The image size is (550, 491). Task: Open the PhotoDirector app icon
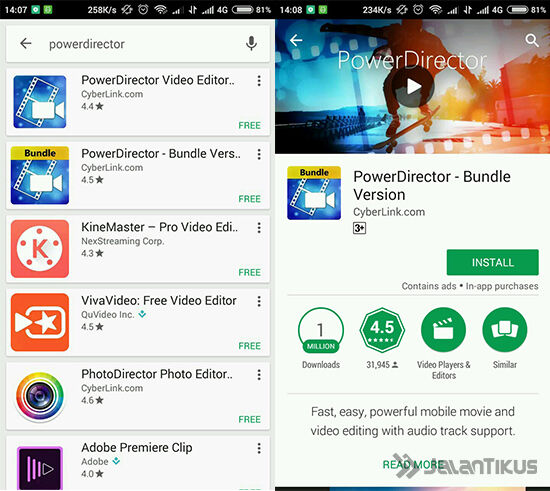(40, 396)
